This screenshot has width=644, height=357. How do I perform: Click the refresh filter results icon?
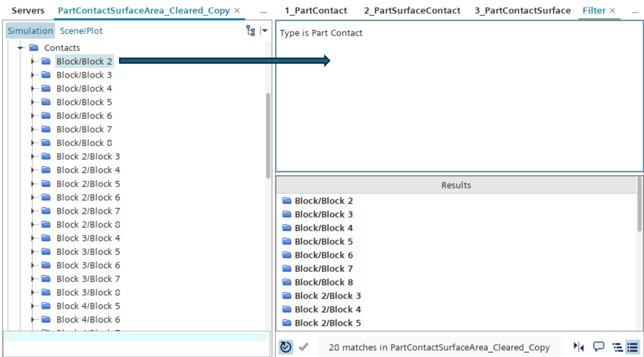[285, 347]
